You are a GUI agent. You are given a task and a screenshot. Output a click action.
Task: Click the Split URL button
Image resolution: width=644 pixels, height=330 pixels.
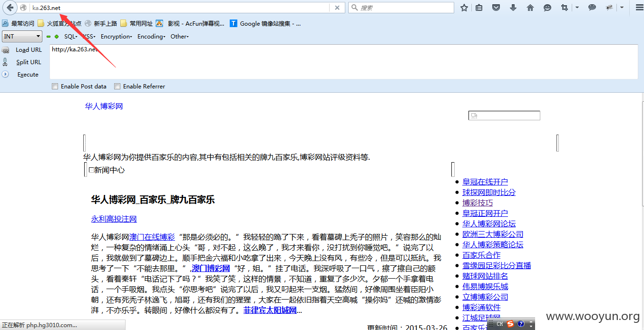(29, 62)
